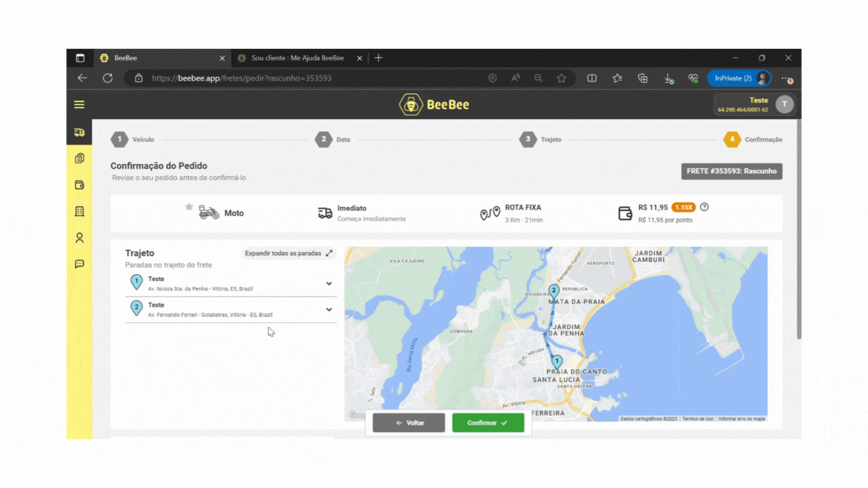Refresh the browser page
Image resolution: width=868 pixels, height=488 pixels.
[108, 78]
